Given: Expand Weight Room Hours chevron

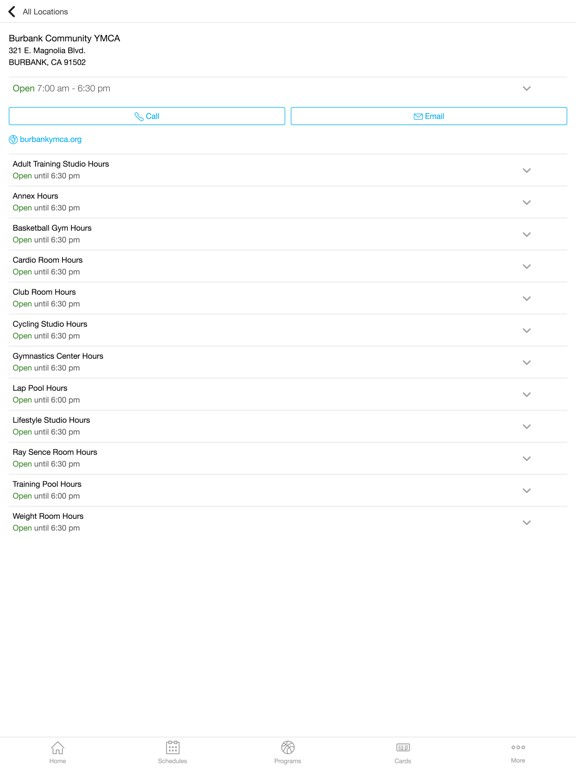Looking at the screenshot, I should point(527,523).
